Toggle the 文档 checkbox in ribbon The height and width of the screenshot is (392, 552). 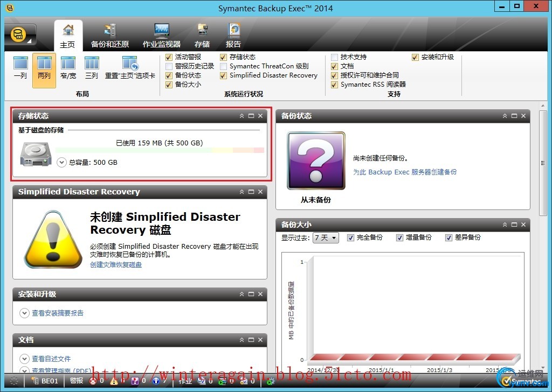pos(334,66)
